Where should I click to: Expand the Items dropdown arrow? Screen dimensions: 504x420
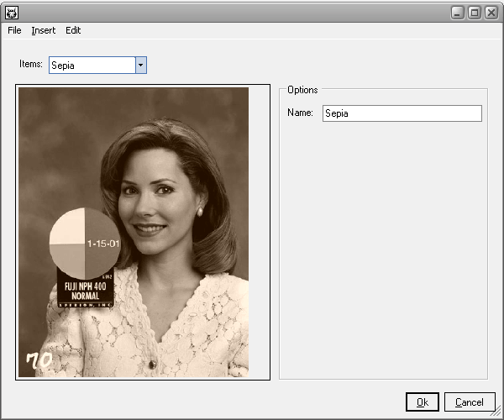(x=141, y=65)
